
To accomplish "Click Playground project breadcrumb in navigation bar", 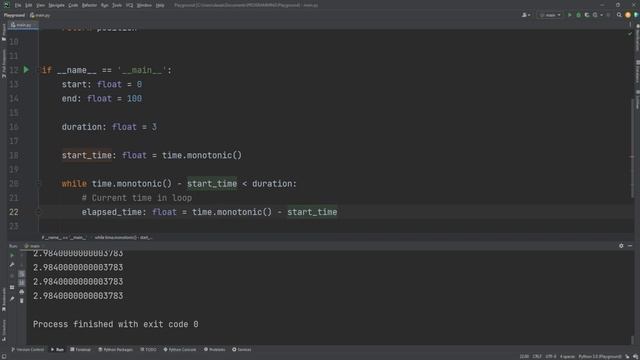I will (x=14, y=15).
